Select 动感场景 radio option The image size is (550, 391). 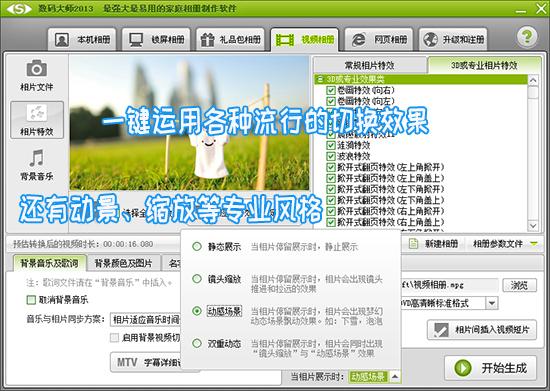197,311
